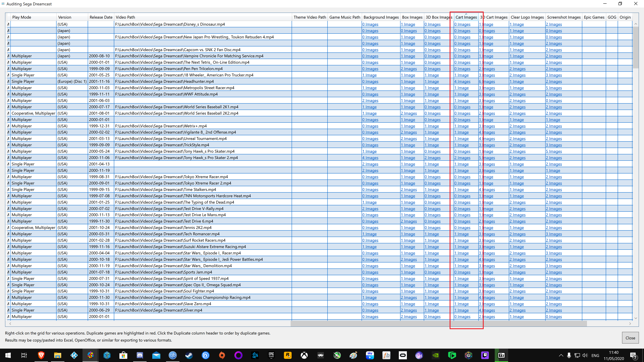The width and height of the screenshot is (644, 362).
Task: Launch RetroArch from the taskbar
Action: pos(321,355)
